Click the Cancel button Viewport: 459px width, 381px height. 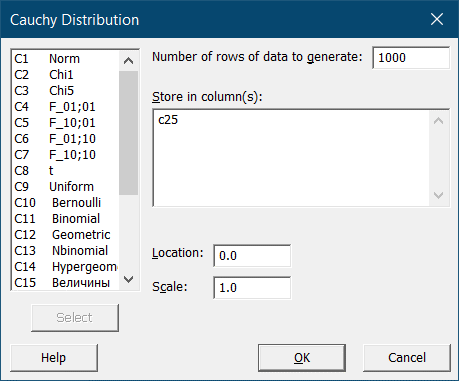pyautogui.click(x=407, y=358)
